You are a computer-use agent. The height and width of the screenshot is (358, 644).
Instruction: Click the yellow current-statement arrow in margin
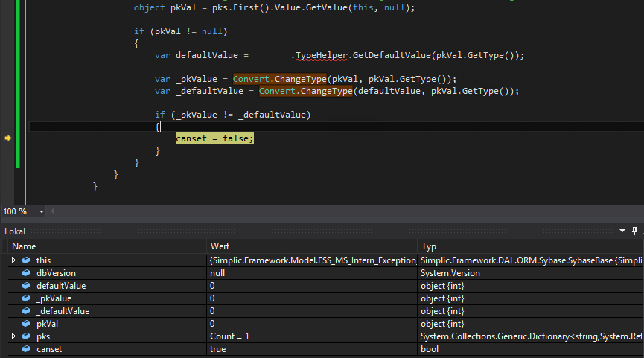point(7,138)
